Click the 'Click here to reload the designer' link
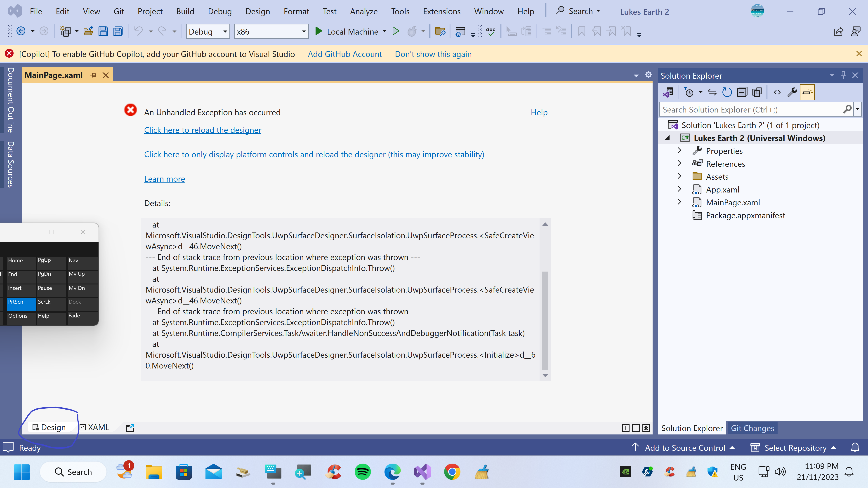The width and height of the screenshot is (868, 488). 203,130
